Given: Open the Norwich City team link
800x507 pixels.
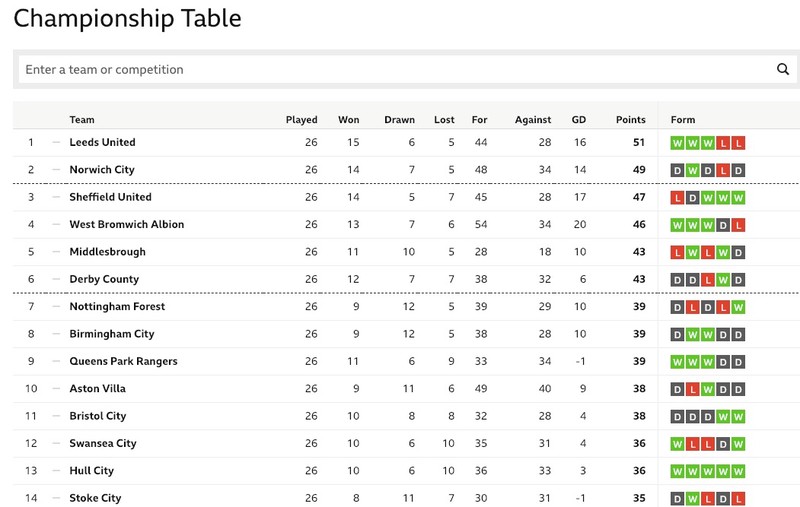Looking at the screenshot, I should click(102, 170).
